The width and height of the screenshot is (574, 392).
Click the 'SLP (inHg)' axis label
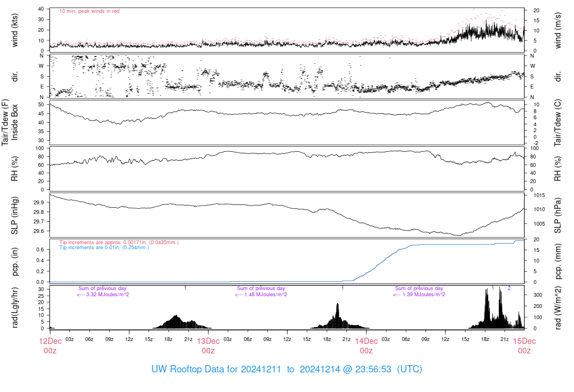tap(15, 216)
